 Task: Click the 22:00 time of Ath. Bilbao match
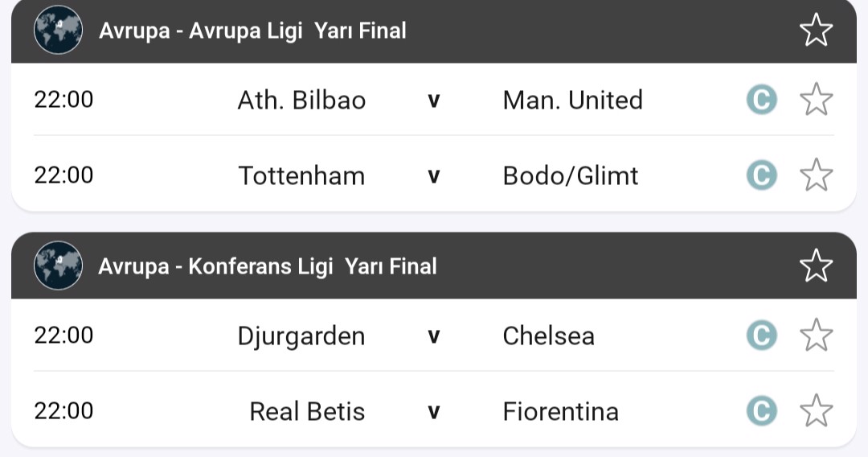(x=63, y=100)
